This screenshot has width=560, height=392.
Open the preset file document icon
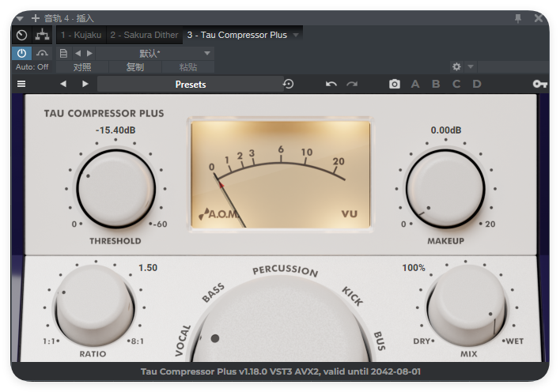click(63, 54)
